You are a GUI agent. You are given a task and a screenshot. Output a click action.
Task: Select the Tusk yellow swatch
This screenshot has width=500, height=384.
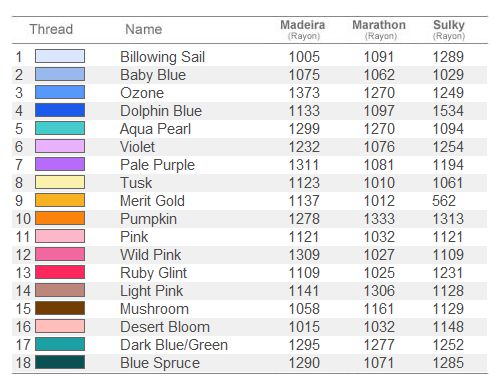point(60,182)
